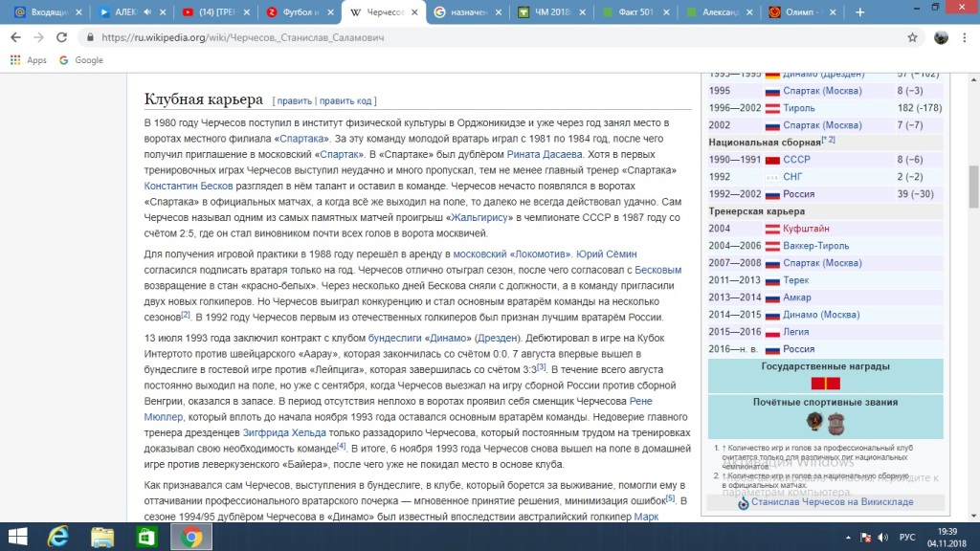This screenshot has width=980, height=551.
Task: Close the ЧМ 2018 tab
Action: 582,11
